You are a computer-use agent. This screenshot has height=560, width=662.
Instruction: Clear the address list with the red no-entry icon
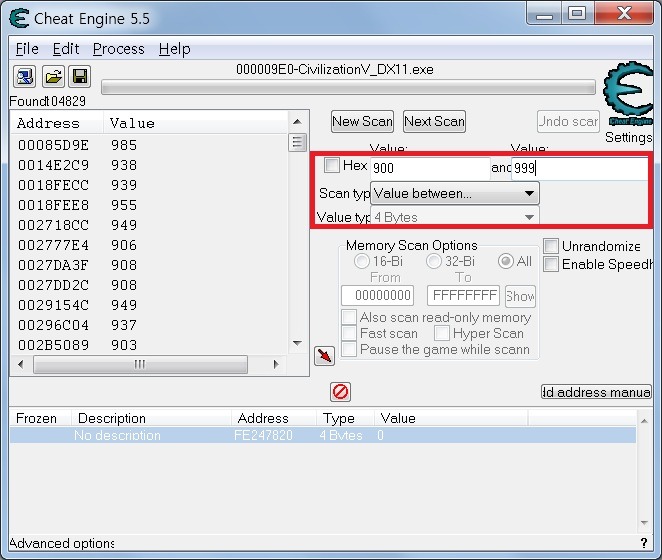pos(340,391)
